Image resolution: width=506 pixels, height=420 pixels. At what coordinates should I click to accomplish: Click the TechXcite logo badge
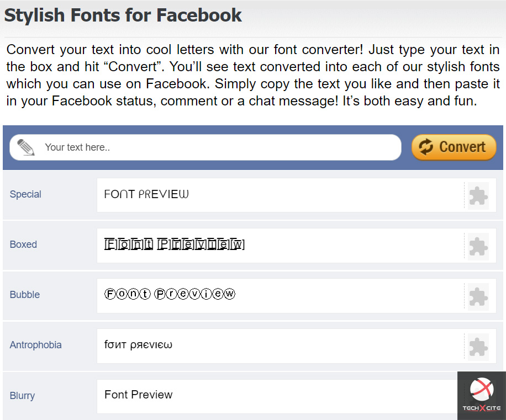[x=482, y=396]
